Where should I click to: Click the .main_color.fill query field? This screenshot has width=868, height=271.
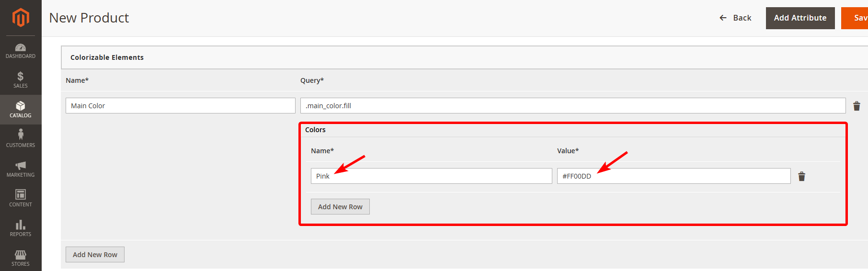click(x=572, y=106)
